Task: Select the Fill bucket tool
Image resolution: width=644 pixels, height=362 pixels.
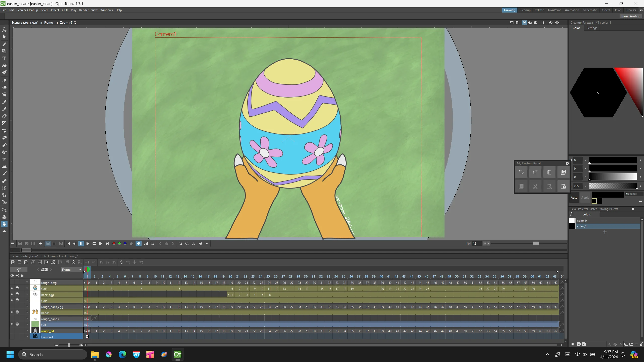Action: click(x=4, y=65)
